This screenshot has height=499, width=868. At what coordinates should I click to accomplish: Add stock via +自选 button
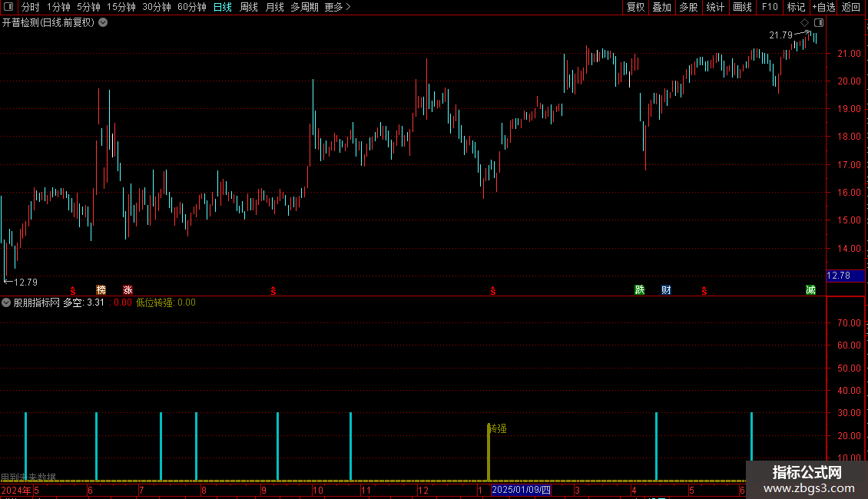(x=823, y=7)
